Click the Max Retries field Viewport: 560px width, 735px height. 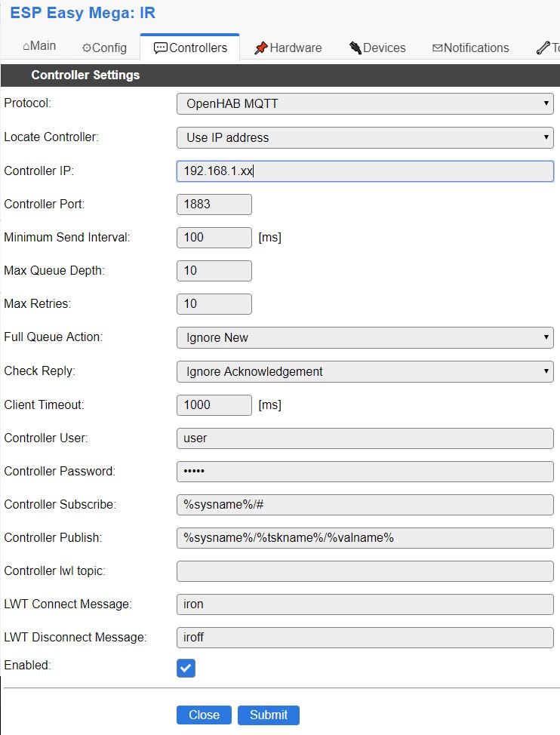pos(214,304)
